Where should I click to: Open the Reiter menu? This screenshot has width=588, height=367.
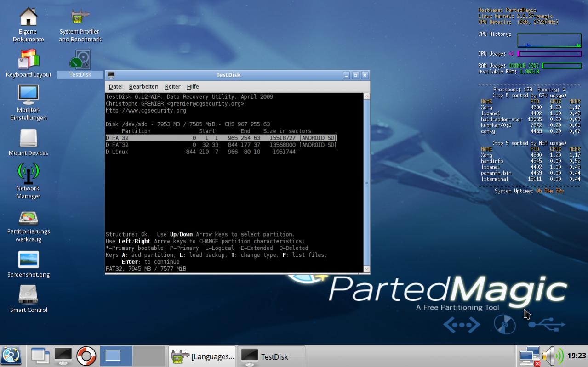pos(172,86)
